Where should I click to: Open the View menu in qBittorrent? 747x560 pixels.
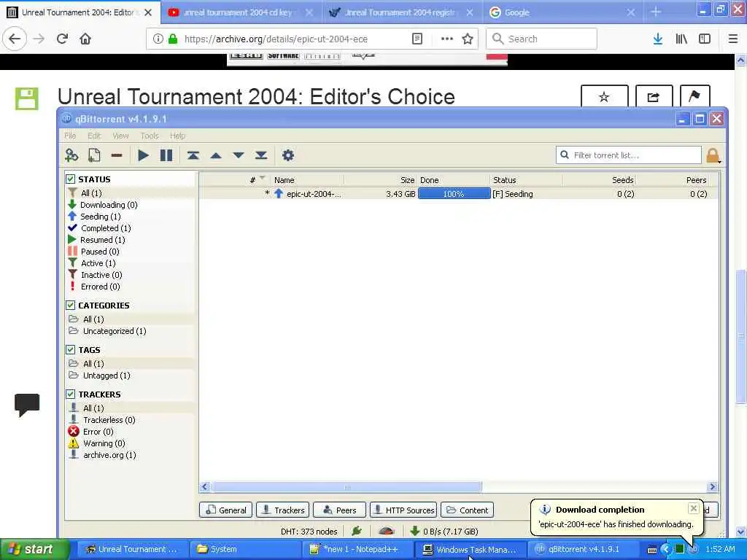120,136
